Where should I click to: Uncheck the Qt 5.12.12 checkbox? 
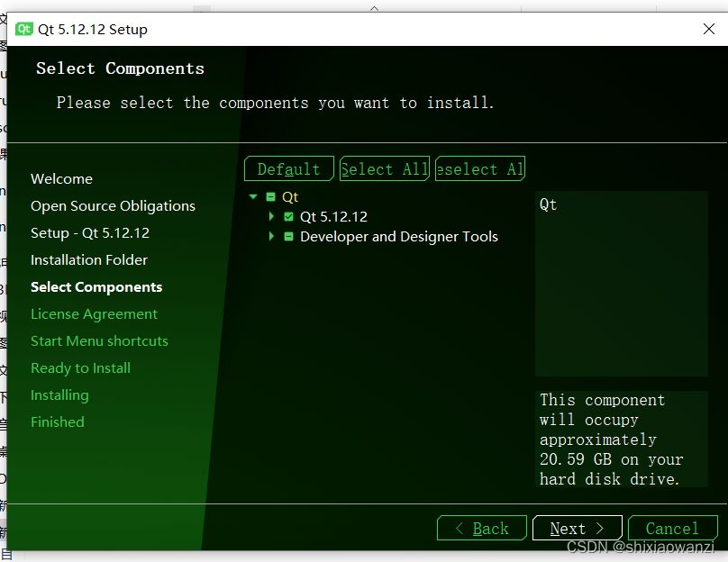point(289,217)
